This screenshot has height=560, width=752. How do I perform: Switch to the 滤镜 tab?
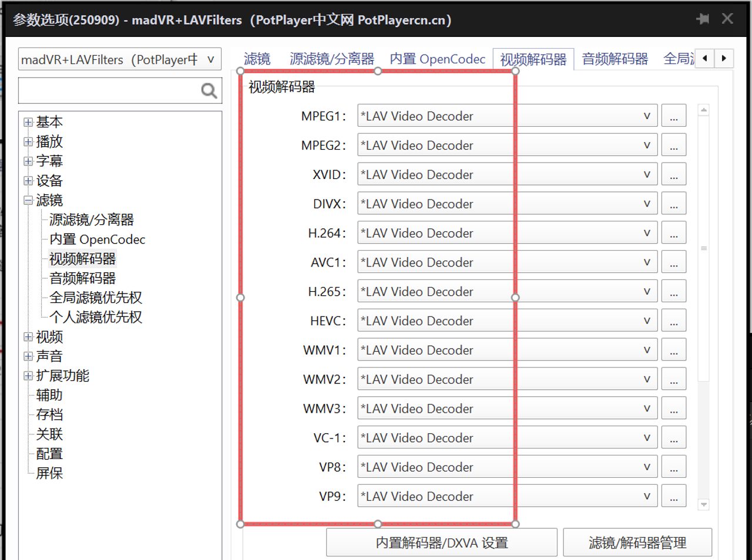coord(257,59)
